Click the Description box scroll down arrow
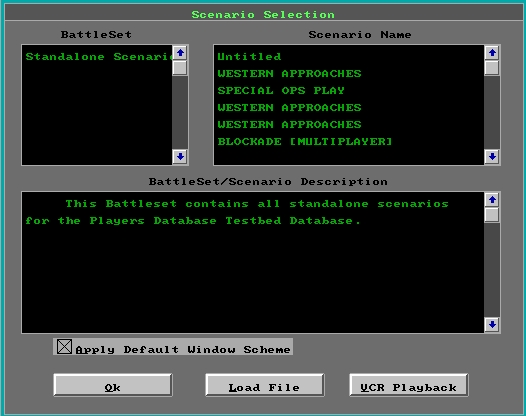 pos(492,325)
